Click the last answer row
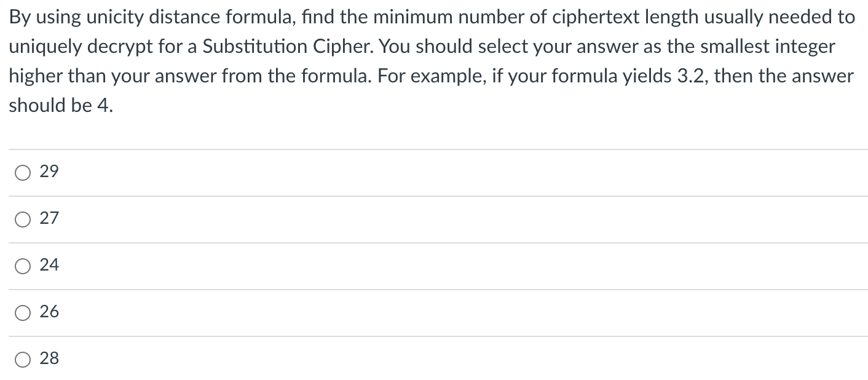Viewport: 868px width, 380px height. (x=430, y=358)
